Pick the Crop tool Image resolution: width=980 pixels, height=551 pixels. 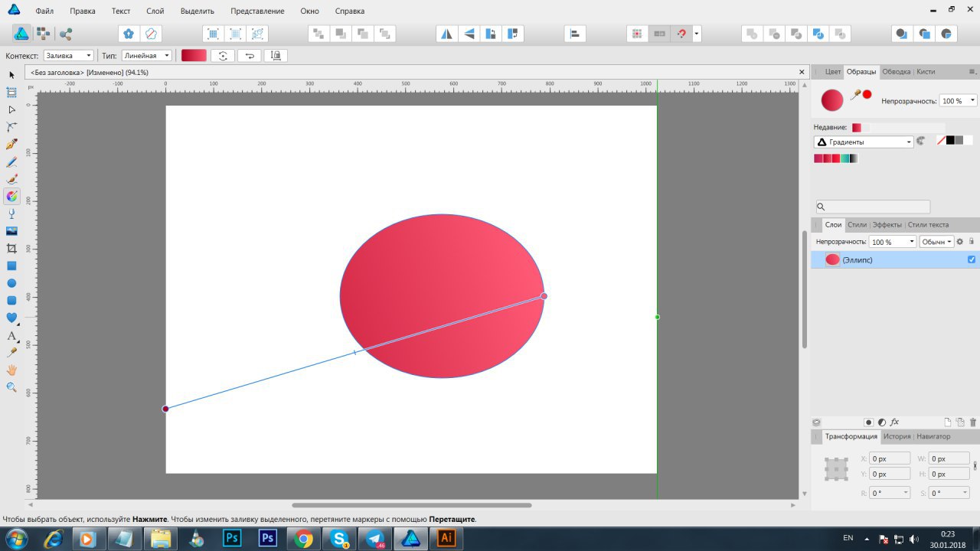pos(11,248)
